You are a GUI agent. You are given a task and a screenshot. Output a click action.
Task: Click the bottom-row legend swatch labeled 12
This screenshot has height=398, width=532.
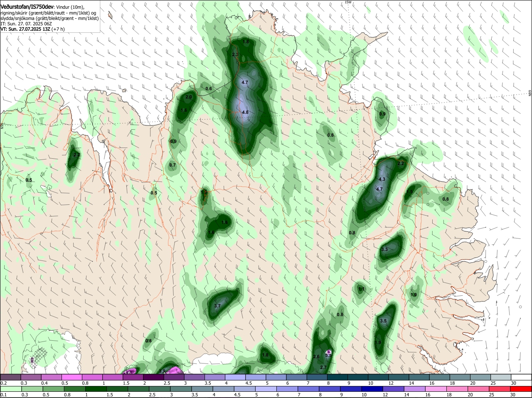(x=394, y=389)
